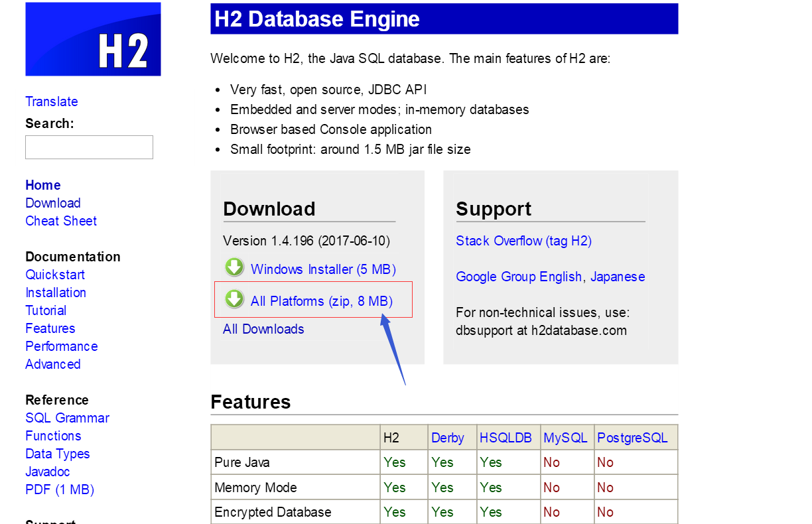Click the H2 Database Engine heading

317,19
